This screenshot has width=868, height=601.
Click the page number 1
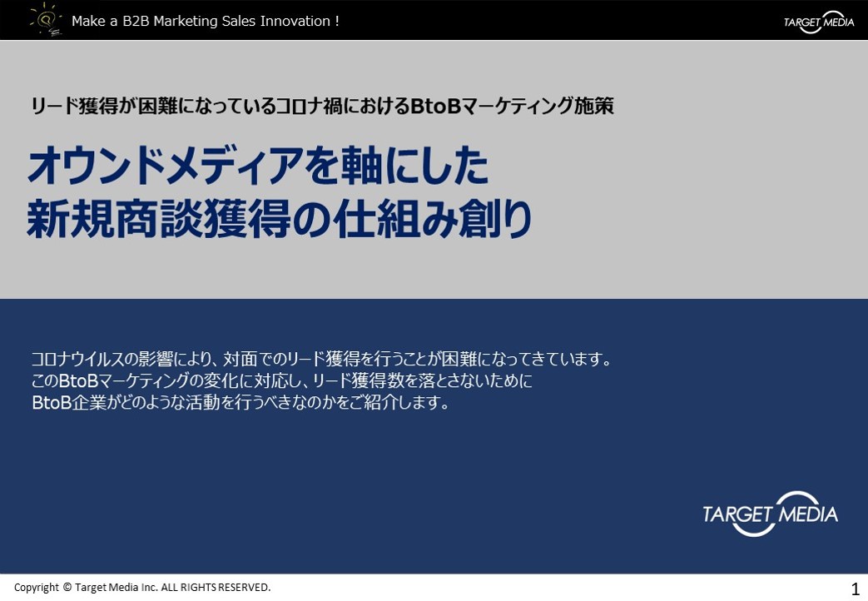pos(856,589)
